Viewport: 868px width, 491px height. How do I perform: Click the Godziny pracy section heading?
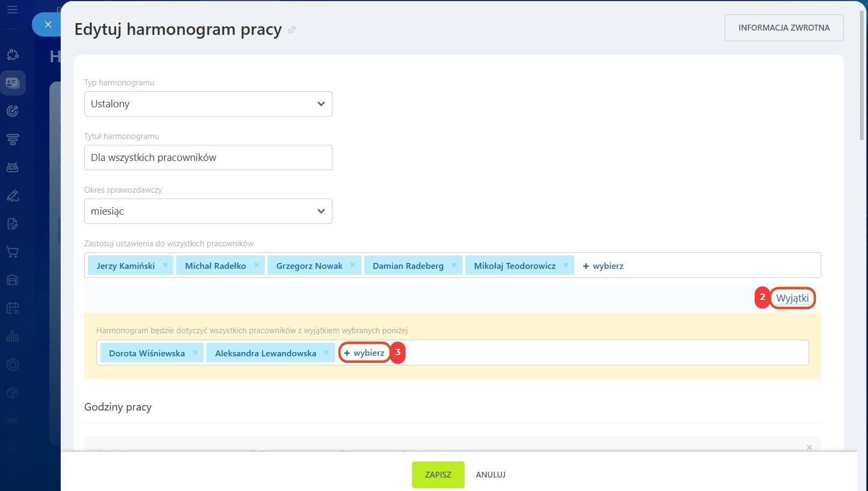[118, 407]
